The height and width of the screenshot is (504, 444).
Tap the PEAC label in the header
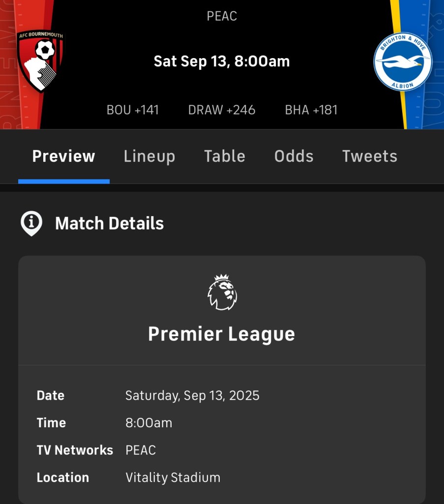click(x=222, y=16)
